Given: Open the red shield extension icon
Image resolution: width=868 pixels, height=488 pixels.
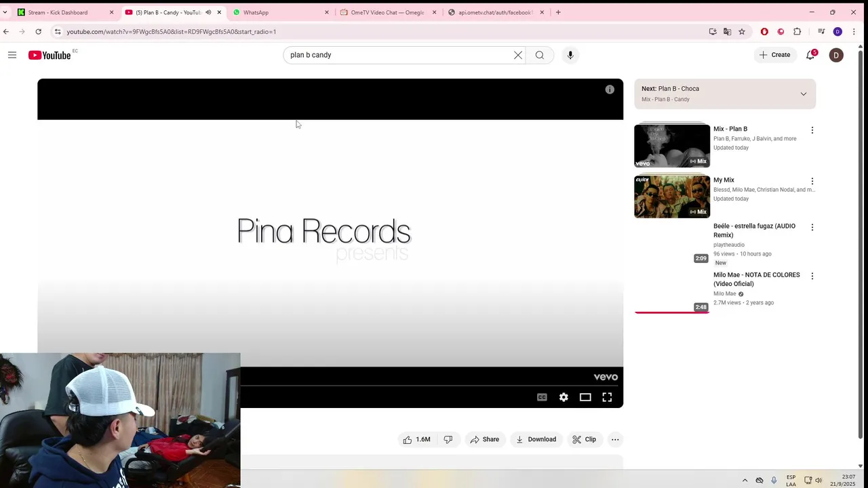Looking at the screenshot, I should pyautogui.click(x=764, y=32).
